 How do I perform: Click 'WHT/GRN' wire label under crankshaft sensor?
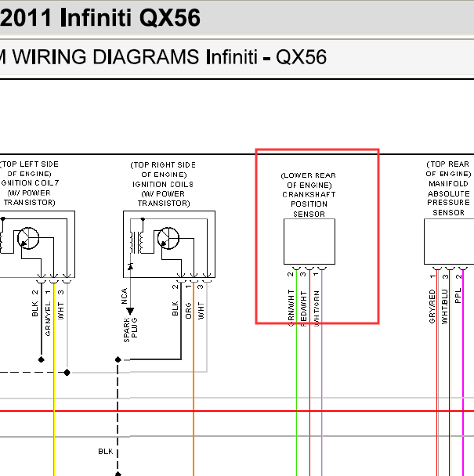click(x=317, y=308)
